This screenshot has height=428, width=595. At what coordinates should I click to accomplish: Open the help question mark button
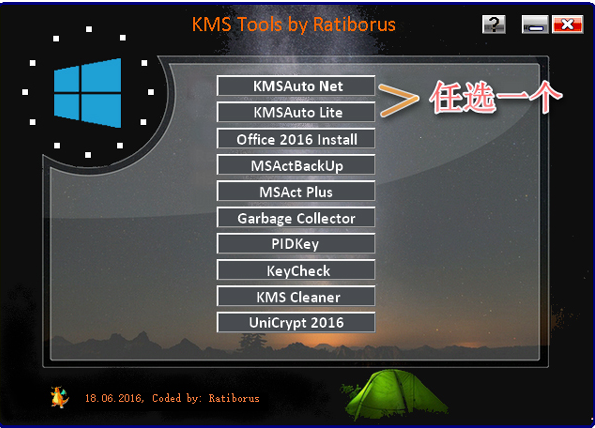pyautogui.click(x=493, y=24)
